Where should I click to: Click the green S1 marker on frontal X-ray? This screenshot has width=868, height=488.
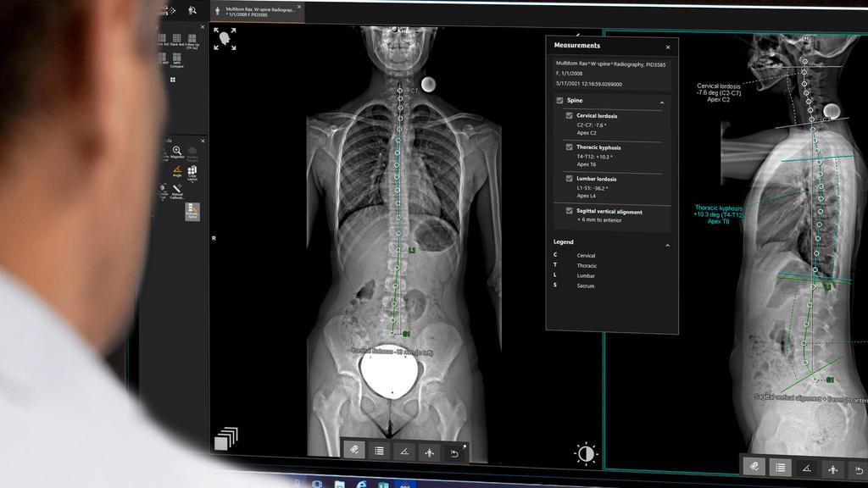click(x=406, y=334)
